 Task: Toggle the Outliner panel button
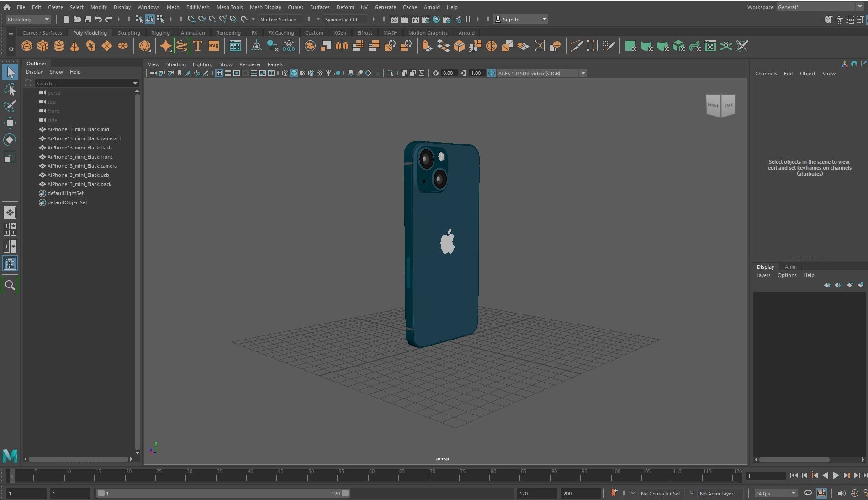(10, 263)
